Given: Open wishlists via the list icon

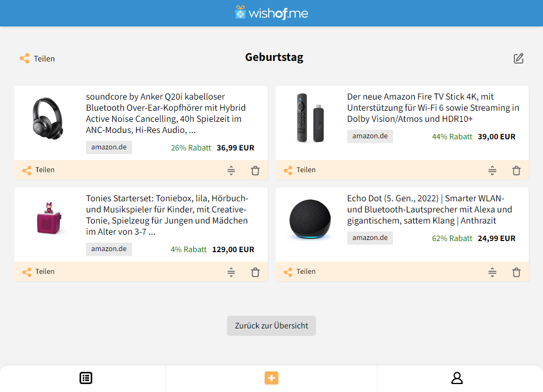Looking at the screenshot, I should [x=85, y=378].
